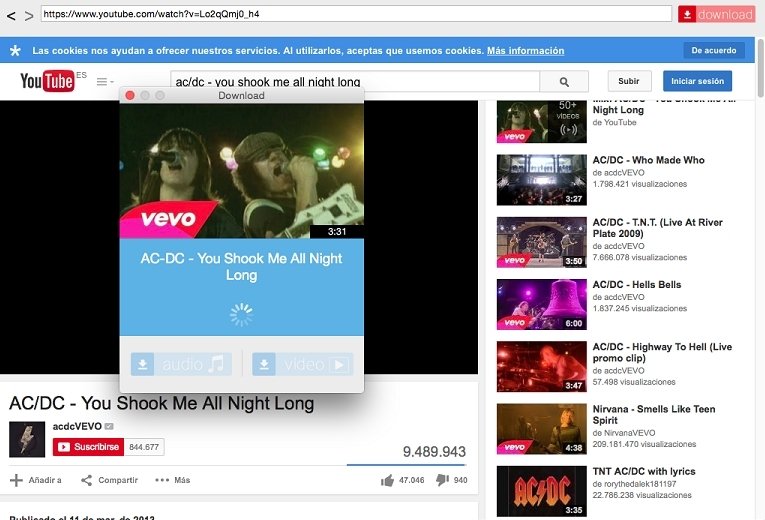Image resolution: width=765 pixels, height=520 pixels.
Task: Click the search magnifier button
Action: [x=564, y=81]
